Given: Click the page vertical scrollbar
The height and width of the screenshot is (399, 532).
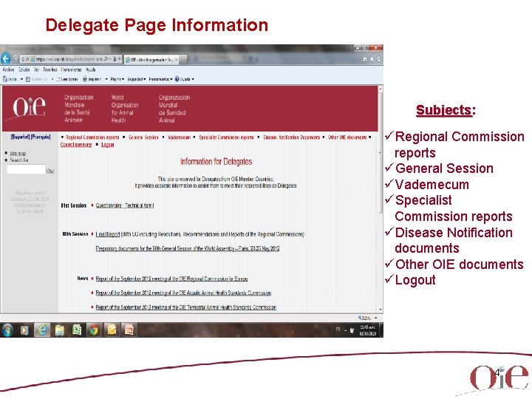Looking at the screenshot, I should pos(381,199).
